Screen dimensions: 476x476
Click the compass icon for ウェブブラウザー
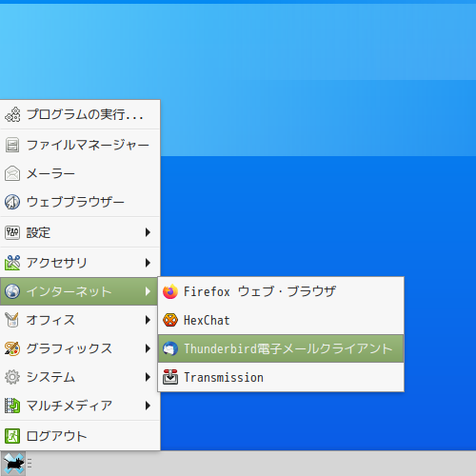(x=12, y=202)
